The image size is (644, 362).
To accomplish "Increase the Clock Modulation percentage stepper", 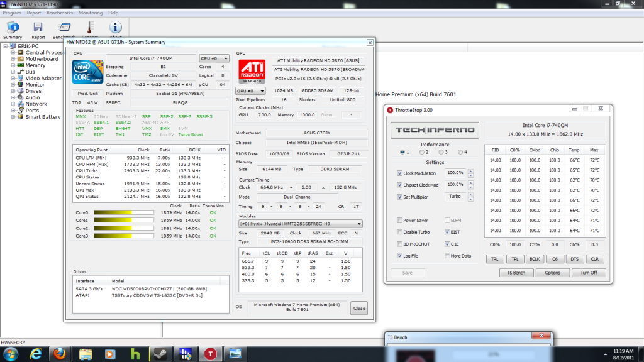I will click(471, 170).
